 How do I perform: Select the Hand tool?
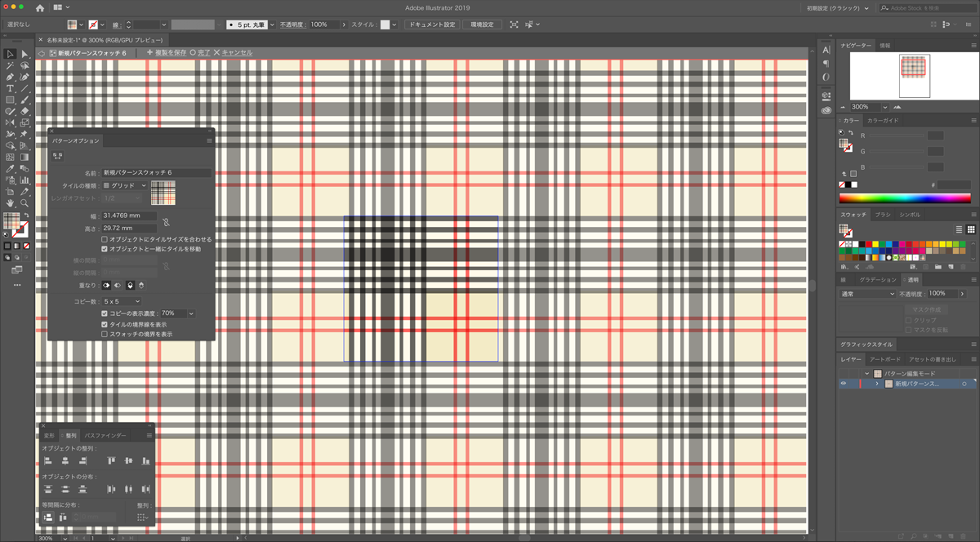click(x=10, y=202)
